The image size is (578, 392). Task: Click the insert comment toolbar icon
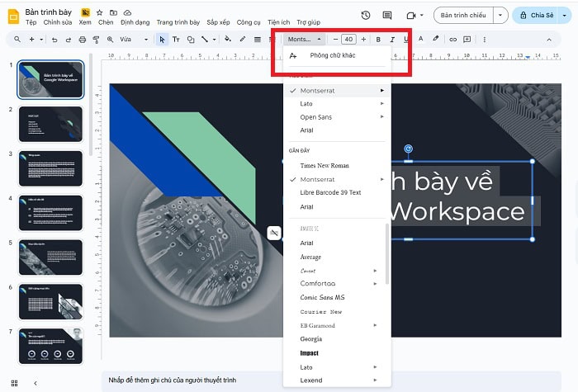(467, 39)
